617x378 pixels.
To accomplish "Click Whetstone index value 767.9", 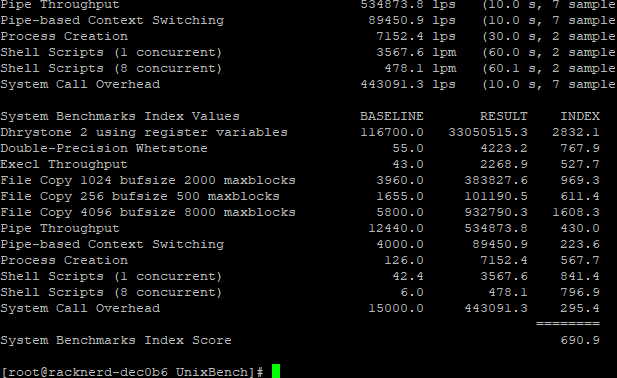I will (x=580, y=148).
